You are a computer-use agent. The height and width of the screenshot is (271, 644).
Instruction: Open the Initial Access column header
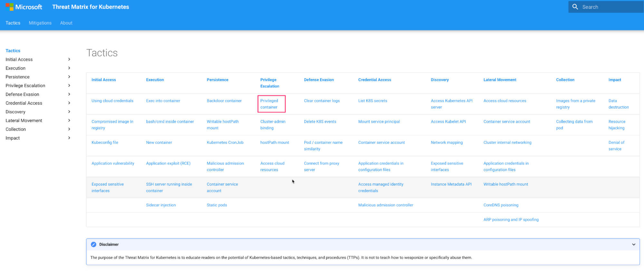coord(103,80)
